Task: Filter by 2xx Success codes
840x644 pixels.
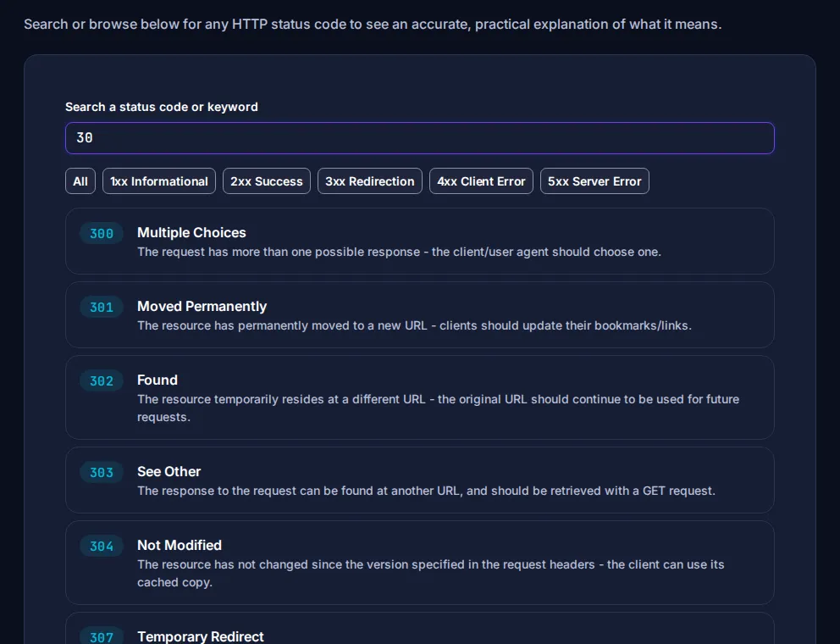Action: pyautogui.click(x=267, y=181)
